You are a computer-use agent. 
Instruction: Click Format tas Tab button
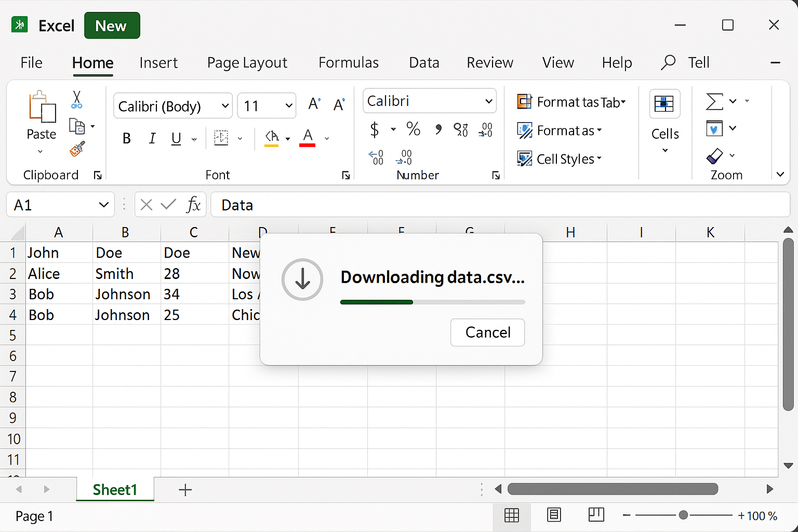[x=571, y=102]
